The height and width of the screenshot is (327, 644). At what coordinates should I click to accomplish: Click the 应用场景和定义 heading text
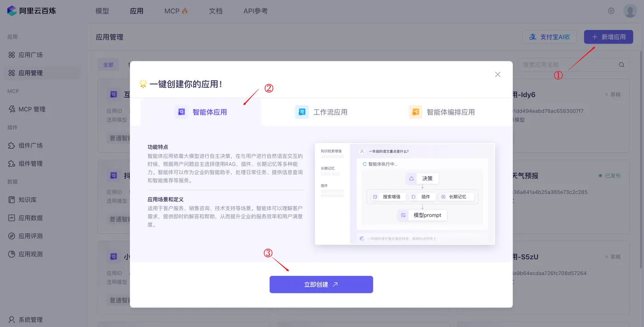point(166,199)
